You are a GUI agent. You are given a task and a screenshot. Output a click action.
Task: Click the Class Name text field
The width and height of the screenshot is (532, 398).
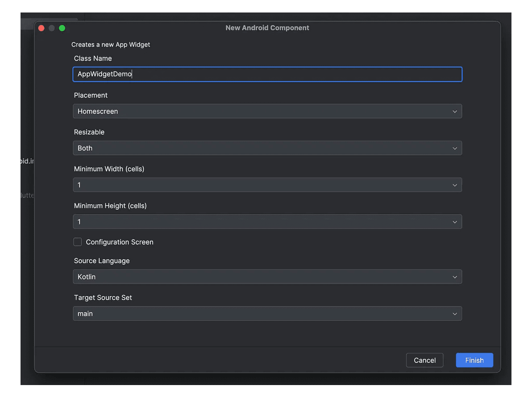tap(267, 75)
